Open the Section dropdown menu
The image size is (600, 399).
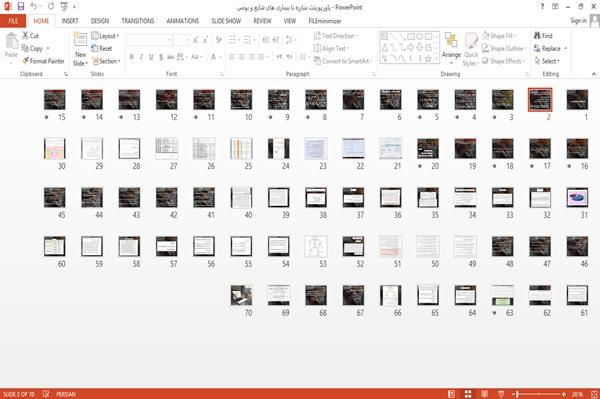(x=106, y=61)
